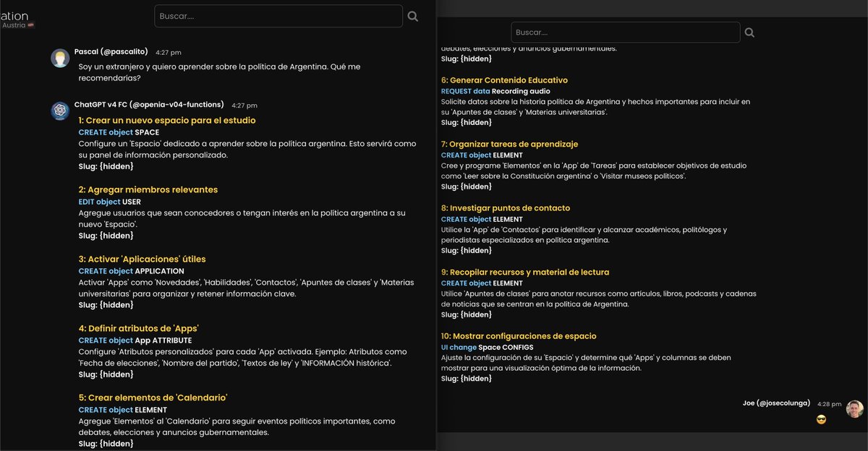
Task: Click 'CREATE object SPACE' action label
Action: (x=119, y=133)
